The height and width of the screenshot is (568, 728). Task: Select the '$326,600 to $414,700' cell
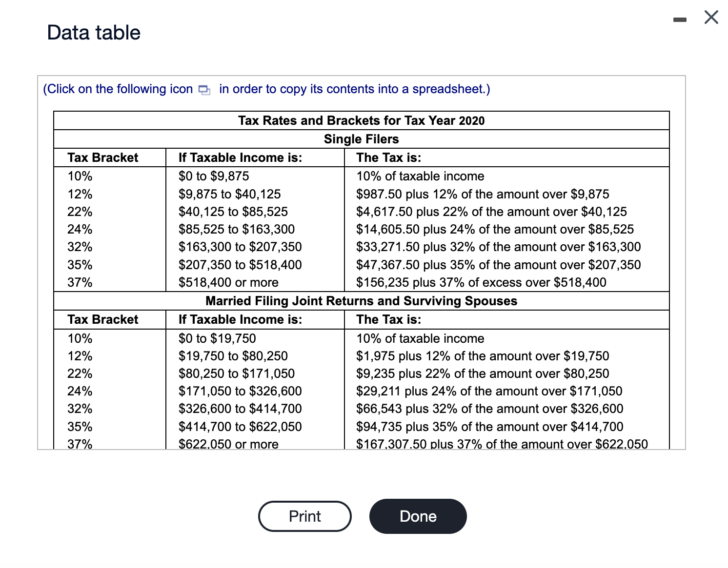pos(240,409)
